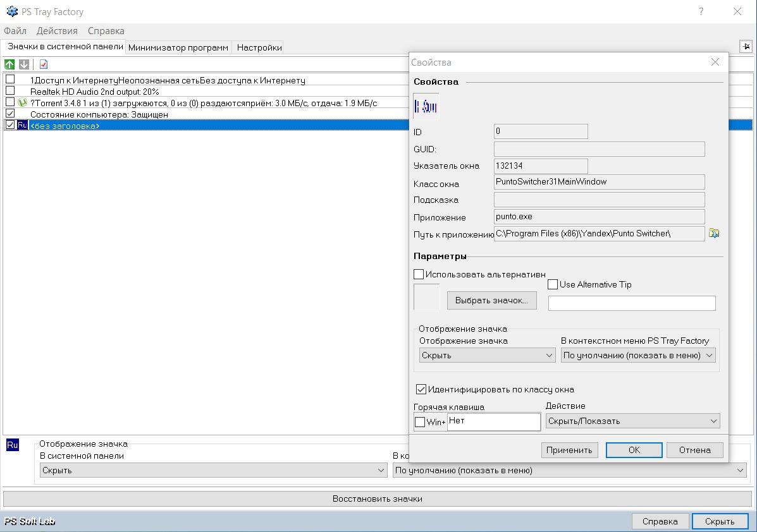
Task: Switch to the Минимизатор программ tab
Action: [178, 47]
